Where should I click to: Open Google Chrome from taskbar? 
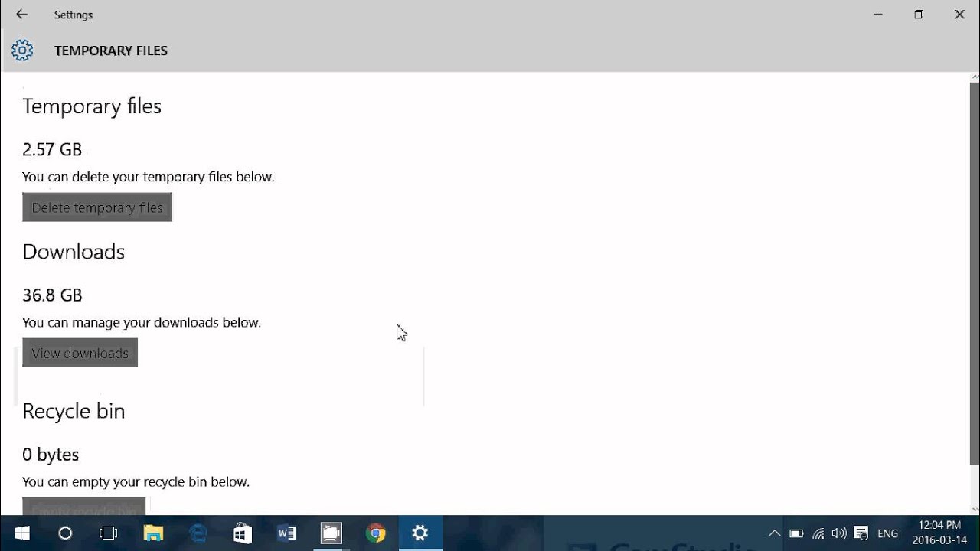(375, 533)
